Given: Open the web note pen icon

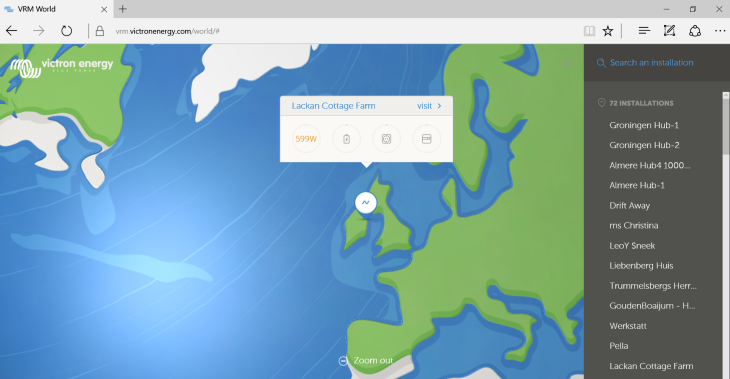Looking at the screenshot, I should coord(669,31).
